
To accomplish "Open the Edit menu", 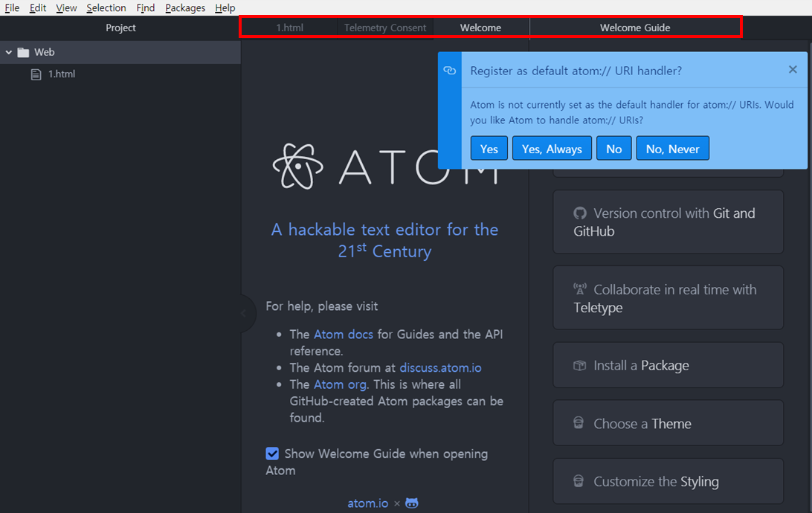I will click(x=38, y=7).
